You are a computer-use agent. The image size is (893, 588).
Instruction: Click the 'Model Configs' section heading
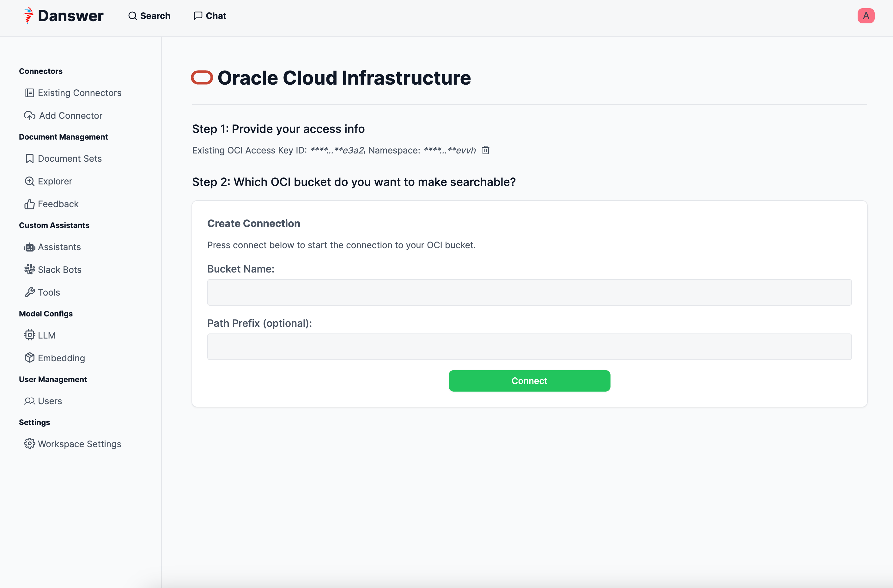[46, 314]
